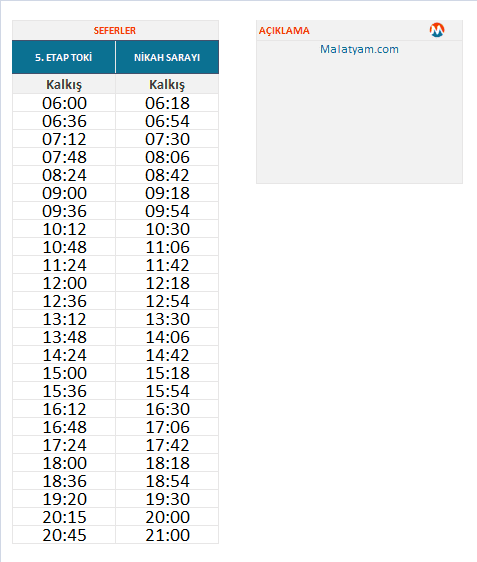This screenshot has width=477, height=562.
Task: Select the SEFERLER header
Action: (115, 30)
